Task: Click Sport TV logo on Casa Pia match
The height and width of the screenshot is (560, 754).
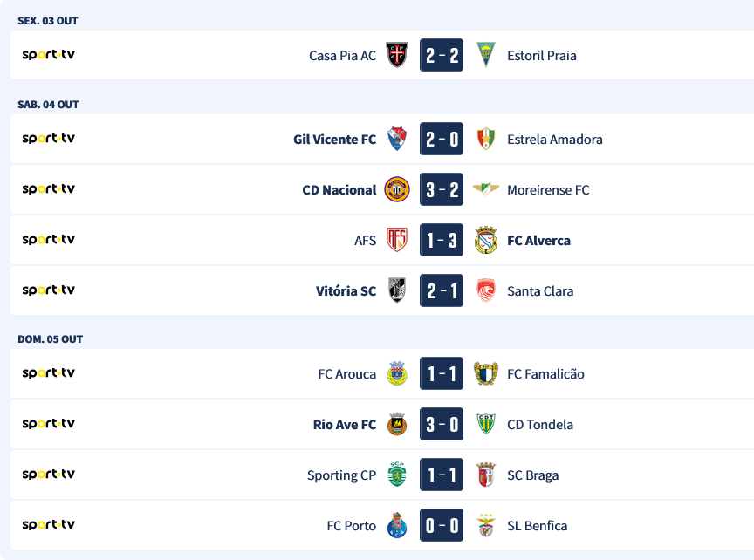Action: [48, 55]
